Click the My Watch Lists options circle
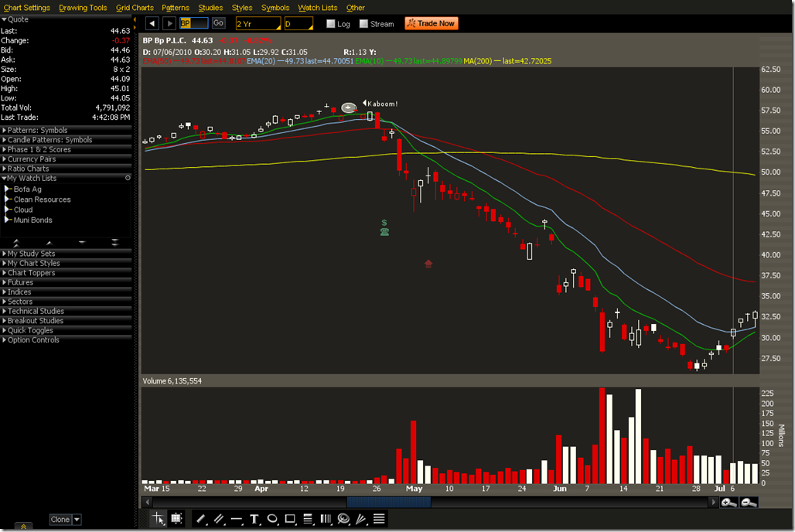 point(128,178)
